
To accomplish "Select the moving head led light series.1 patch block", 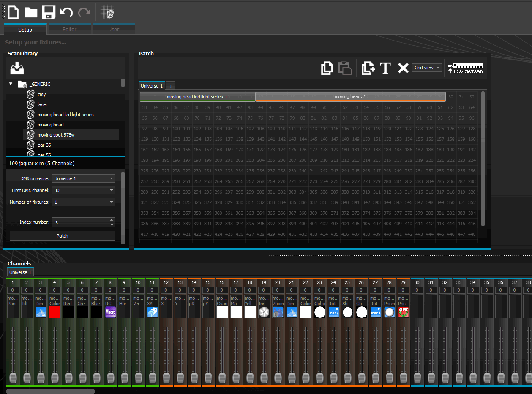I will click(197, 97).
